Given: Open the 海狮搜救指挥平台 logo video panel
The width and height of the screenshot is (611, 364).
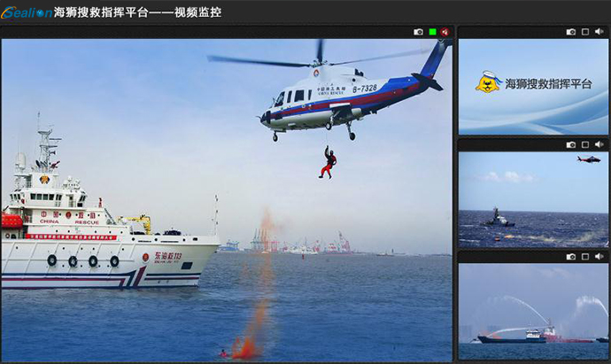Looking at the screenshot, I should (533, 86).
